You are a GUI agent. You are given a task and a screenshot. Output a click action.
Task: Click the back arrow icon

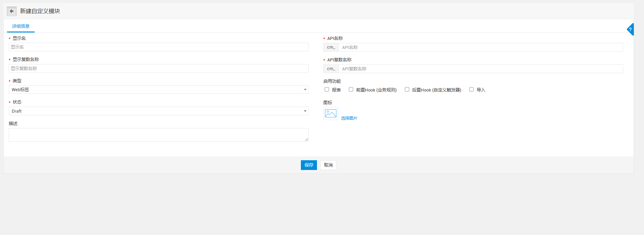tap(11, 11)
